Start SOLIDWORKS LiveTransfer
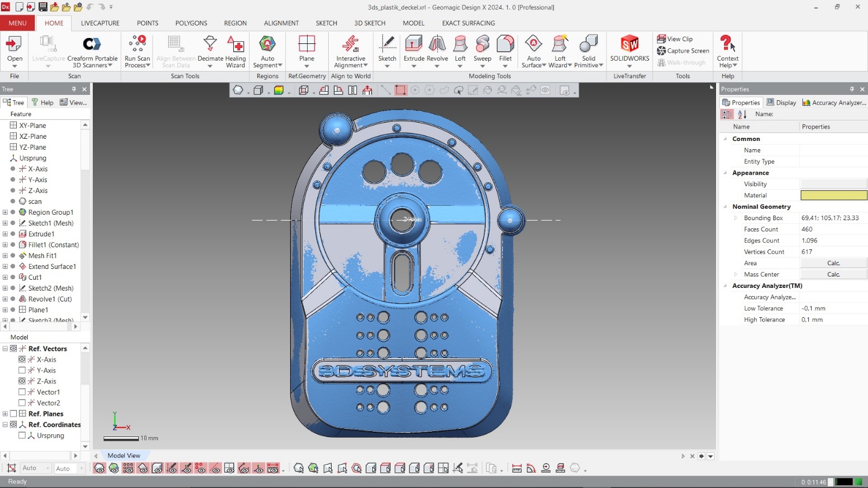Viewport: 868px width, 488px height. [x=629, y=52]
